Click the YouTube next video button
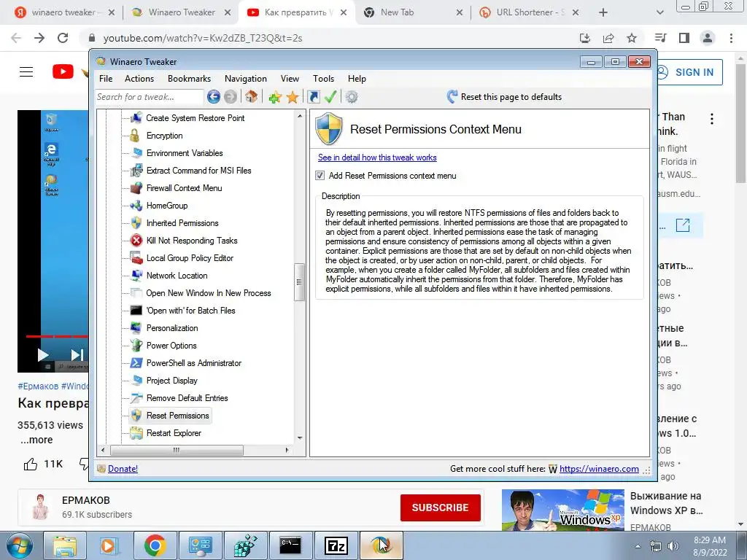747x560 pixels. coord(77,355)
